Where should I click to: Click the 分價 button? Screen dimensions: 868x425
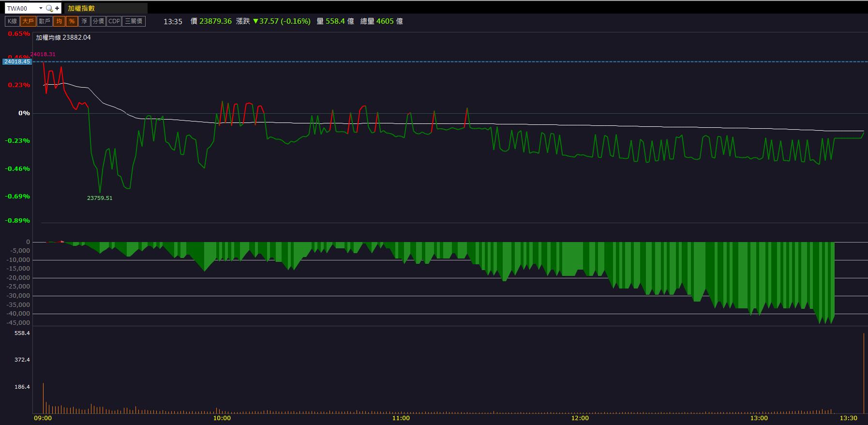tap(98, 21)
